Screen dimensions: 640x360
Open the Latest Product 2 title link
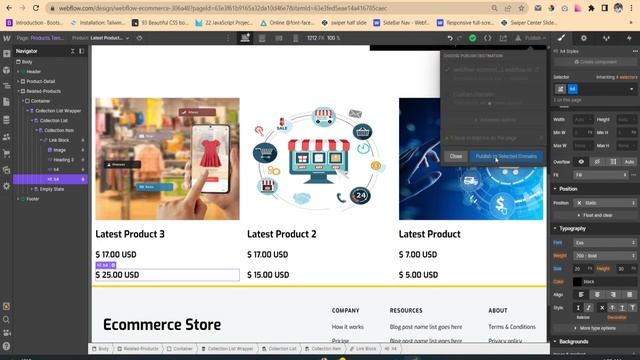pos(282,234)
